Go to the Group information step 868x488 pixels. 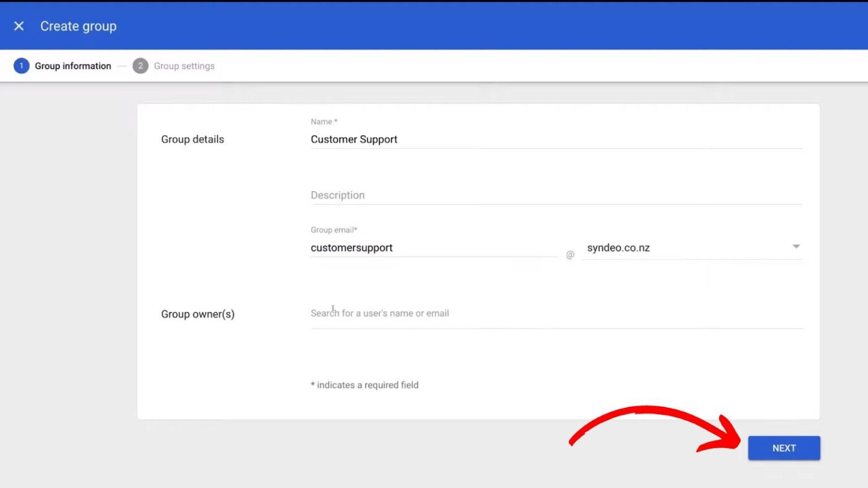[x=73, y=66]
